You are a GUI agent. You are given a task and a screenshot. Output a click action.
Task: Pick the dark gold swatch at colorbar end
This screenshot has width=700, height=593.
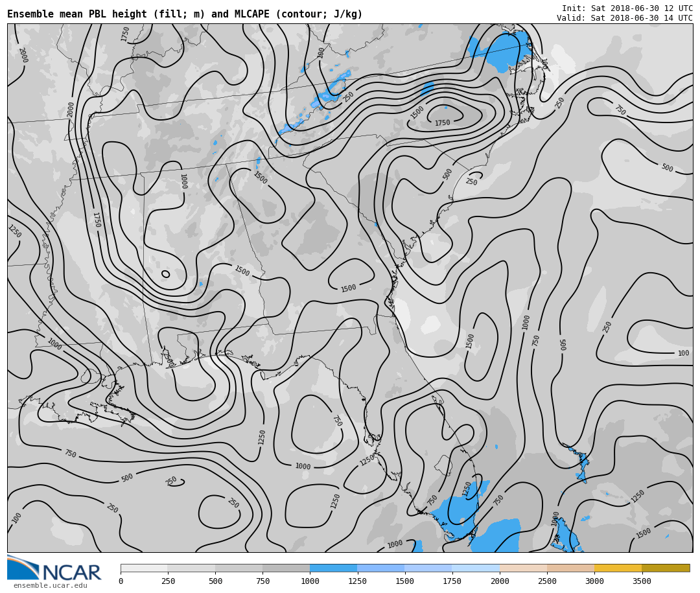(666, 568)
